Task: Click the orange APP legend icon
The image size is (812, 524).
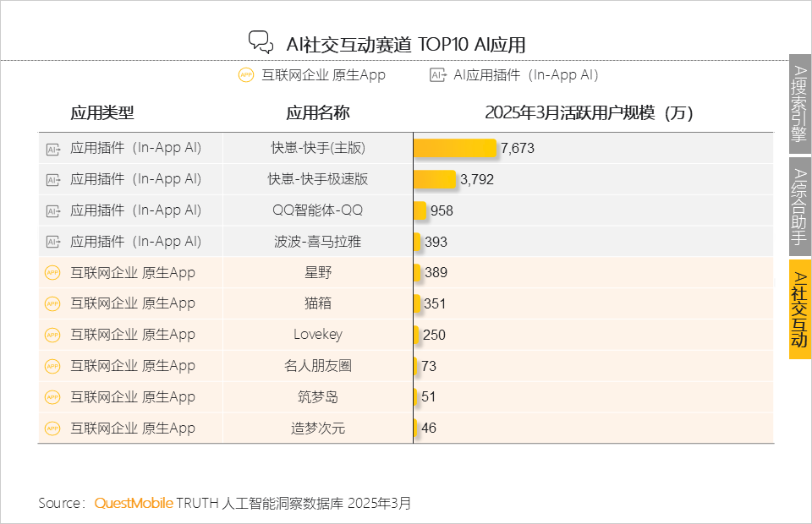Action: click(x=246, y=75)
